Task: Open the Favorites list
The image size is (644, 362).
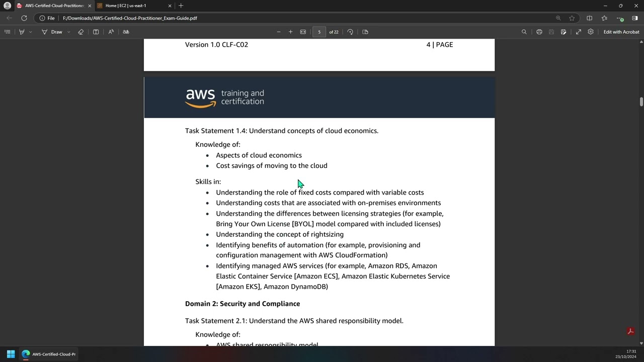Action: coord(604,18)
